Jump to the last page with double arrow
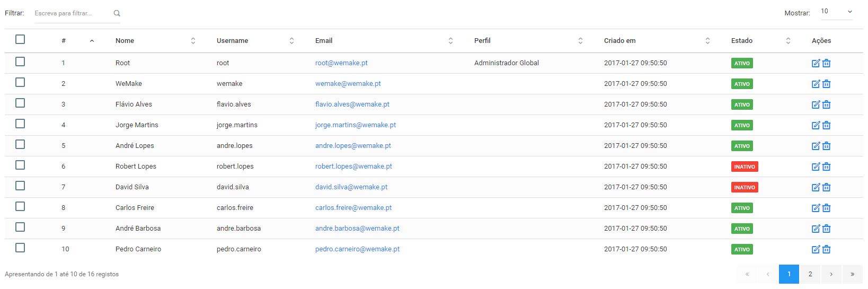Viewport: 868px width, 289px height. [852, 274]
